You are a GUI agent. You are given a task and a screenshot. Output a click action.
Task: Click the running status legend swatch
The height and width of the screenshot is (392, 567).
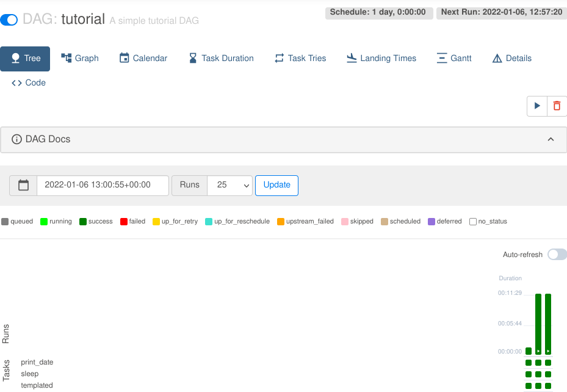coord(44,222)
